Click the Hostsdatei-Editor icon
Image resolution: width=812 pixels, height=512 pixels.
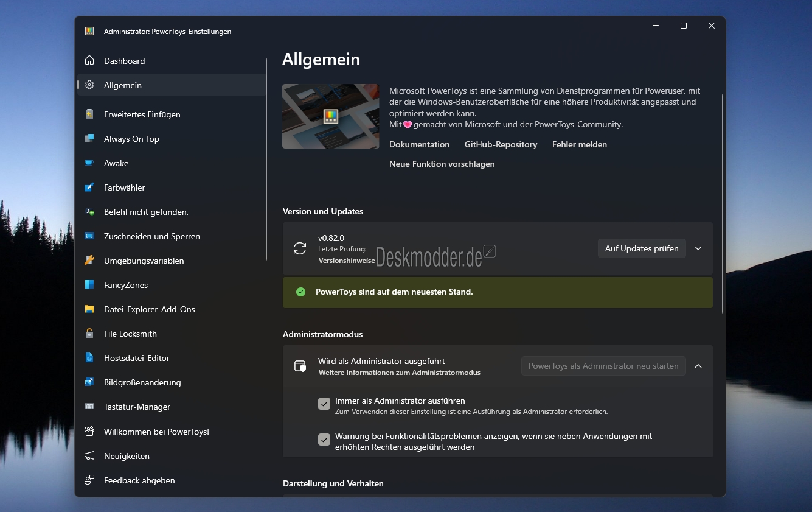89,358
